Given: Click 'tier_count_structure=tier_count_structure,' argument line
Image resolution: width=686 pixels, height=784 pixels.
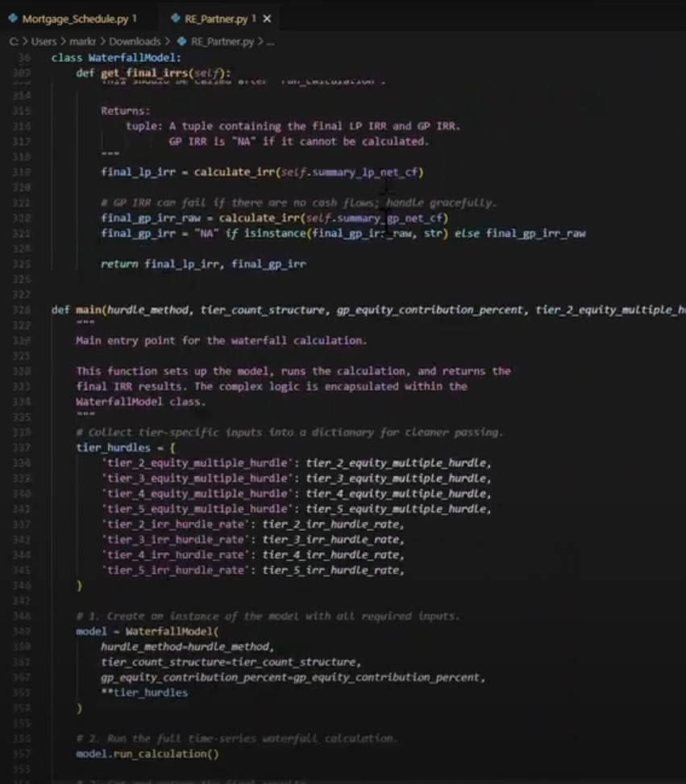Looking at the screenshot, I should (x=231, y=662).
